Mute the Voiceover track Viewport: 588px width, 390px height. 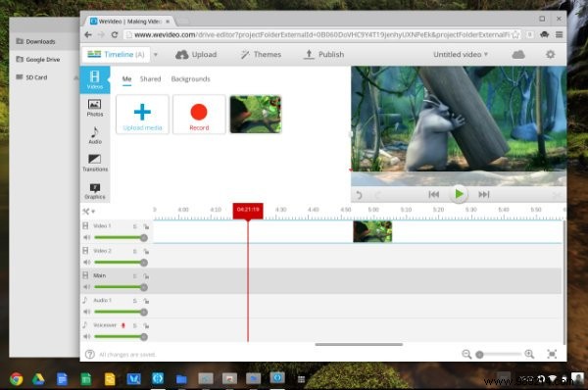[x=86, y=336]
